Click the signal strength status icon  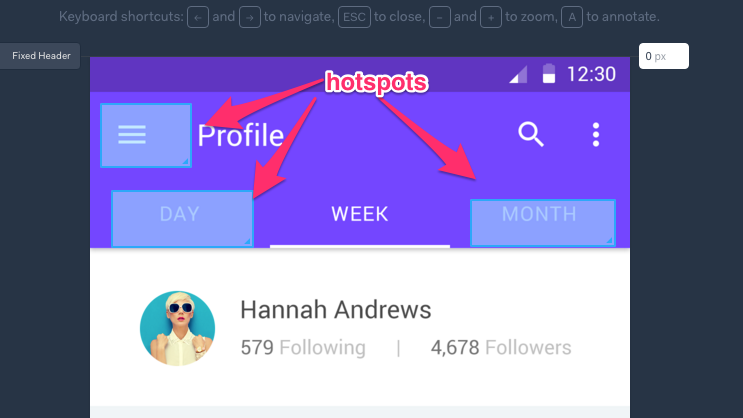coord(518,74)
